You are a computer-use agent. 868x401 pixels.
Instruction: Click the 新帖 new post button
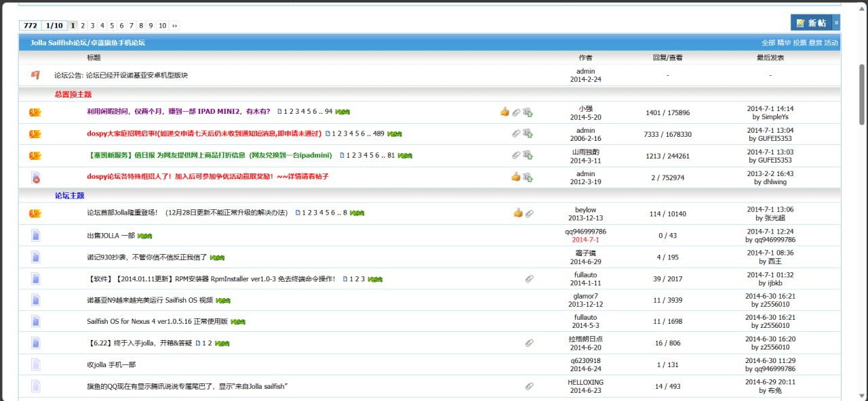tap(811, 22)
